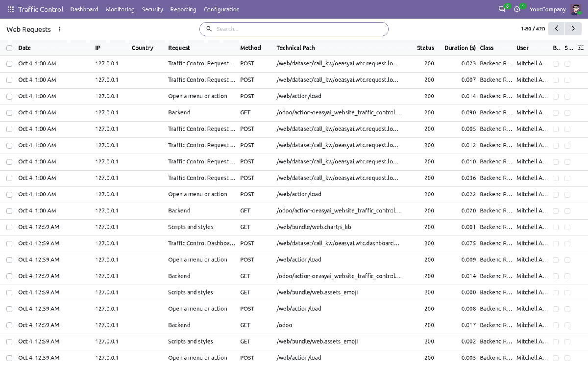Click the search magnifier icon
The width and height of the screenshot is (588, 368).
point(209,29)
